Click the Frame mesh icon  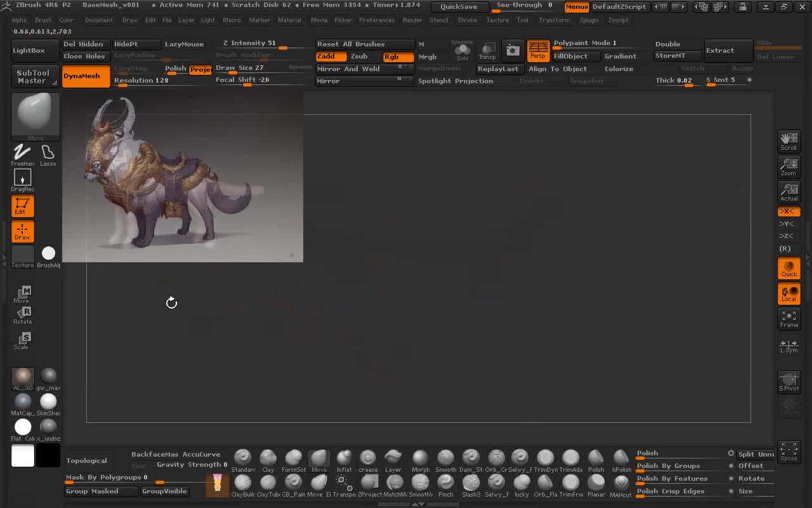click(x=789, y=318)
